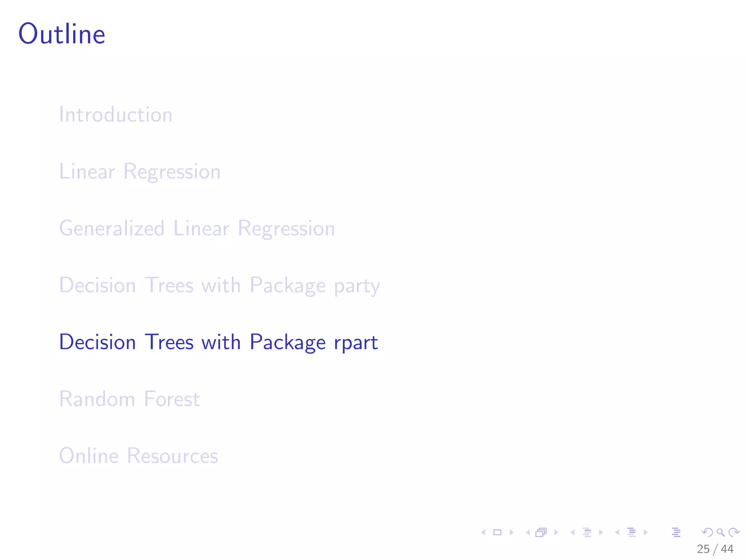Image resolution: width=747 pixels, height=560 pixels.
Task: Click the stacked frames icon
Action: 541,533
